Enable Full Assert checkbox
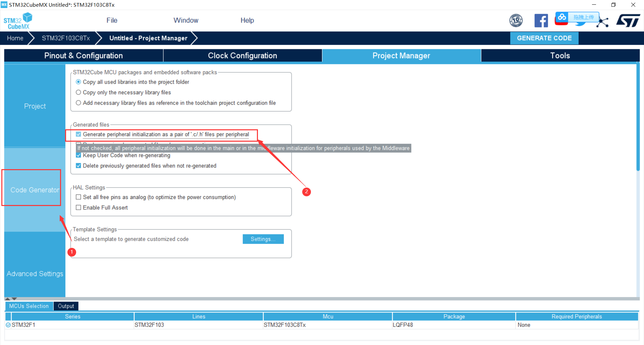644x345 pixels. coord(78,208)
